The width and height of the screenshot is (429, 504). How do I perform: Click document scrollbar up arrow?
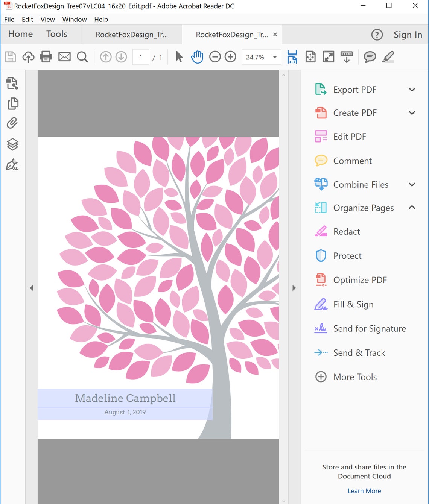(284, 75)
